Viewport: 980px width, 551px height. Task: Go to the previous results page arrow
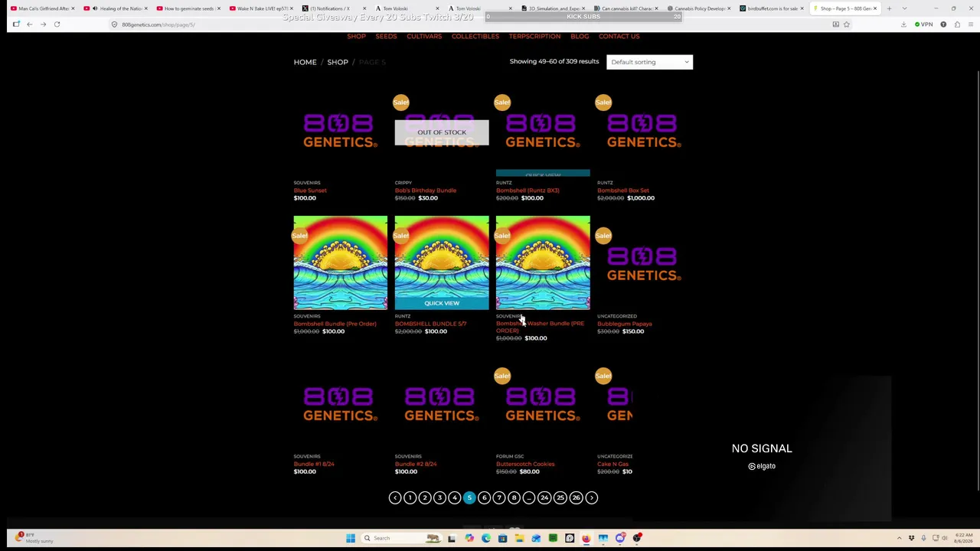pyautogui.click(x=394, y=498)
